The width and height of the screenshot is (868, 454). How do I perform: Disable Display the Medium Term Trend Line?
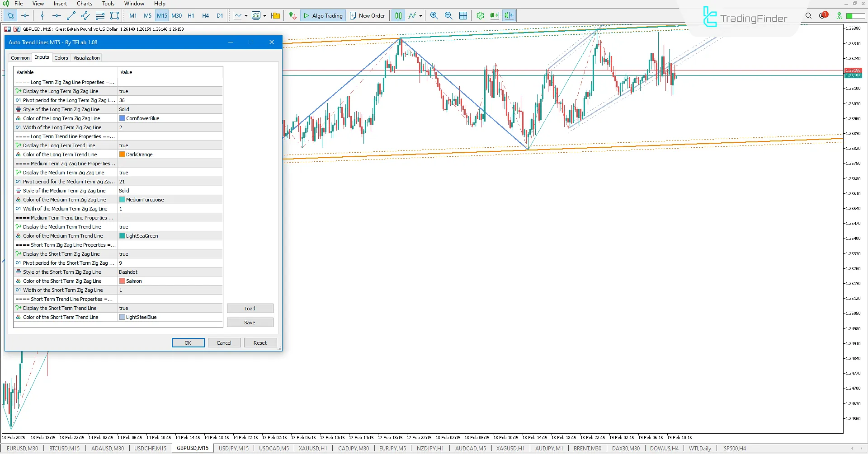170,226
